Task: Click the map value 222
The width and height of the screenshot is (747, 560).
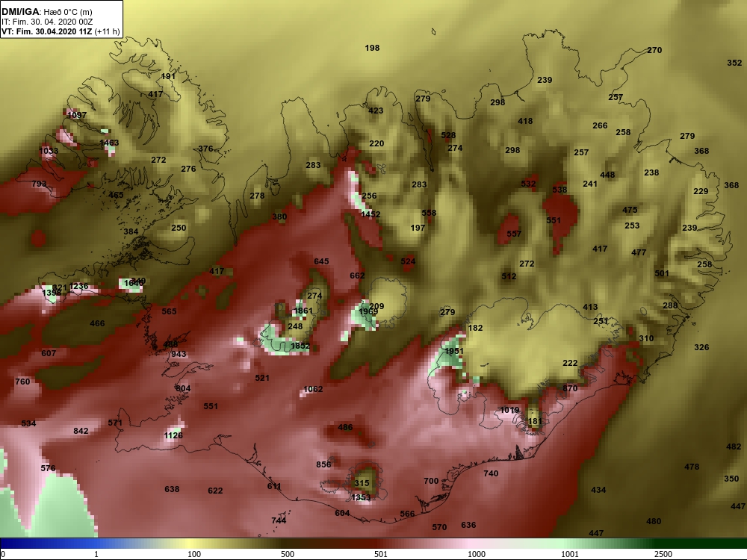Action: 570,363
